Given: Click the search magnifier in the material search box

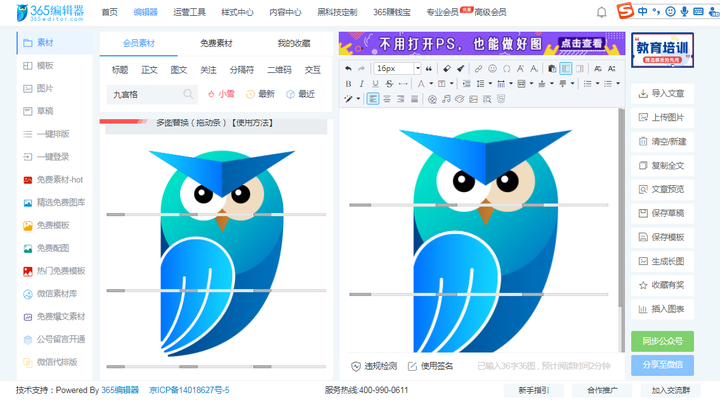Looking at the screenshot, I should [x=188, y=94].
